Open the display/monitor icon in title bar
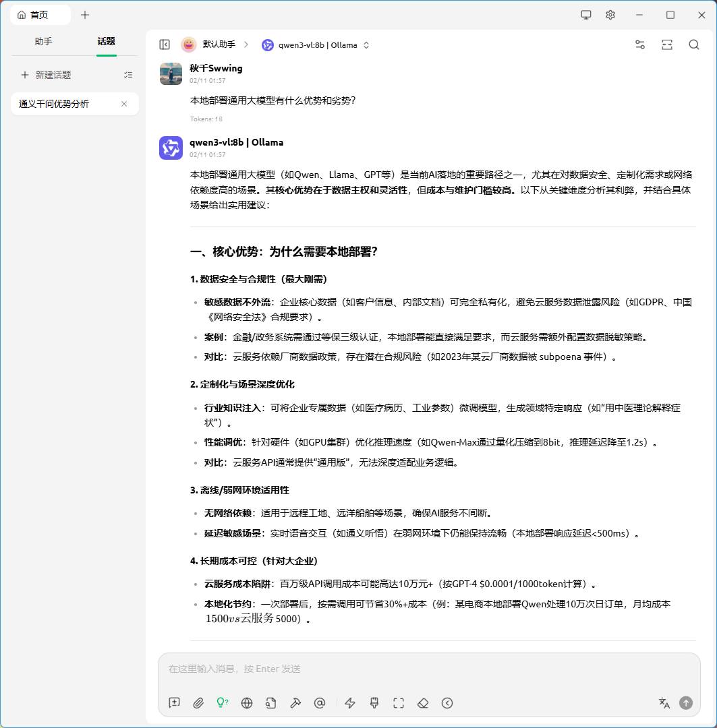Viewport: 717px width, 728px height. pos(586,15)
